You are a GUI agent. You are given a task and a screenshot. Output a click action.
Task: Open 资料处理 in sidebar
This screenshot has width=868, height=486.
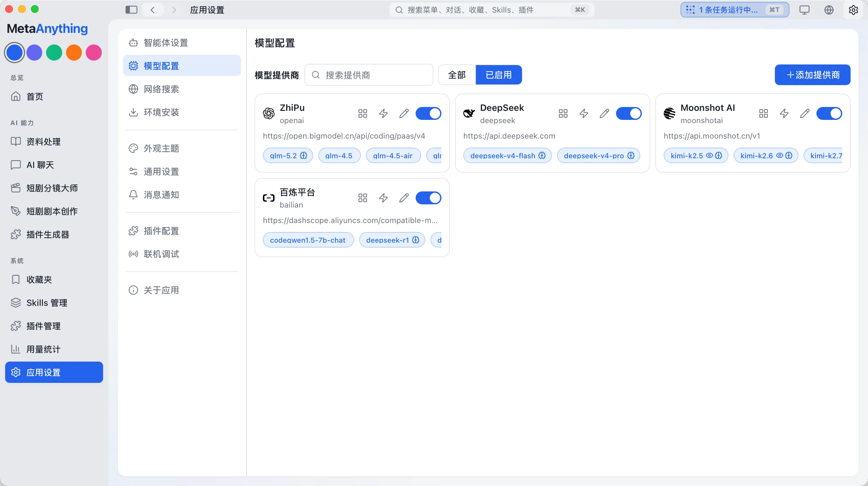[x=54, y=141]
